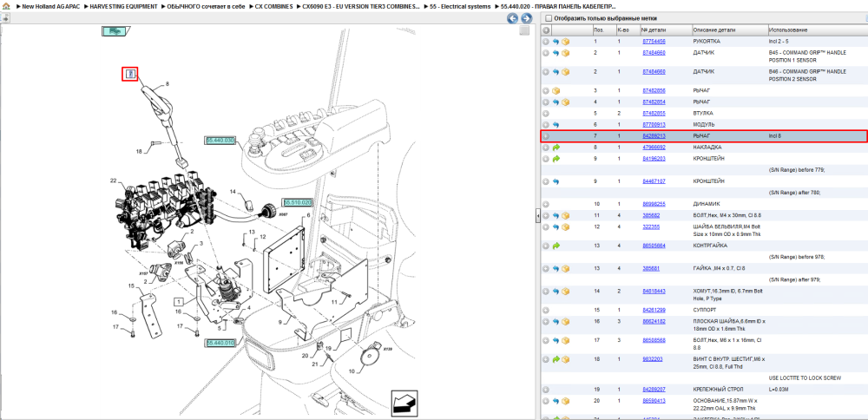
Task: Click the blue arrow icon on МОДУЛЬ row
Action: [556, 125]
